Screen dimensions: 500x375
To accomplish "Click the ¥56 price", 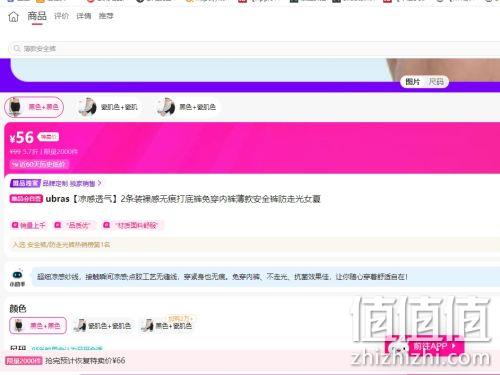I will pos(22,138).
